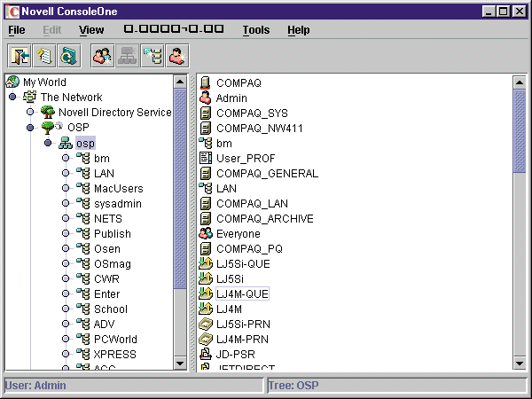Collapse The Network tree node
This screenshot has width=532, height=399.
[12, 98]
